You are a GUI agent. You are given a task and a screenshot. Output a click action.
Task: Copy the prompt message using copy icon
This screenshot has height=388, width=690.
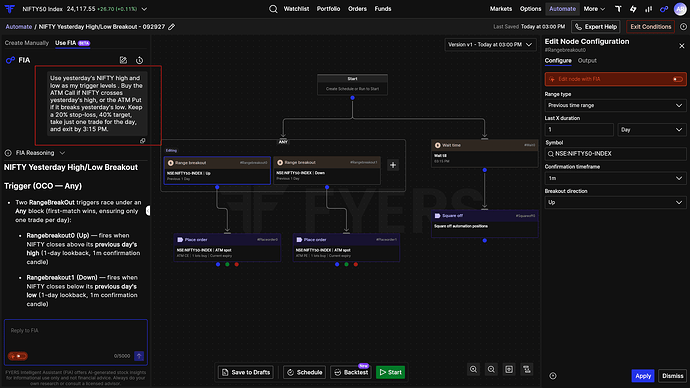tap(143, 141)
